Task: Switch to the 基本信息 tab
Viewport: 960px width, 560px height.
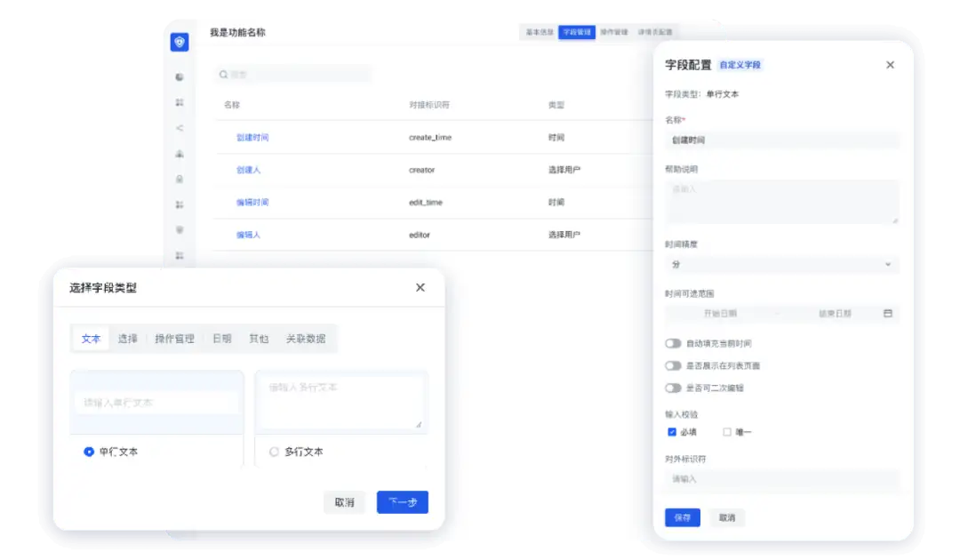Action: [540, 32]
